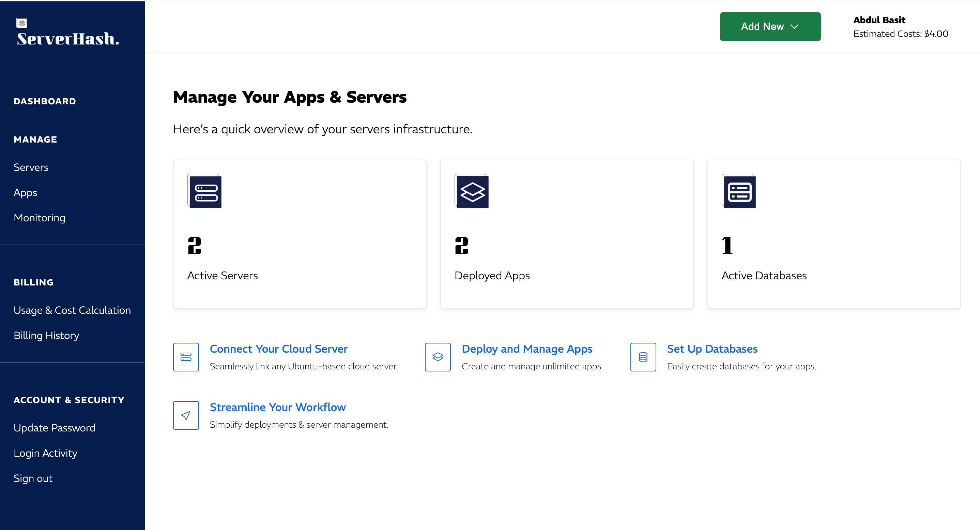The width and height of the screenshot is (980, 530).
Task: Click the Active Databases count 1
Action: pos(727,246)
